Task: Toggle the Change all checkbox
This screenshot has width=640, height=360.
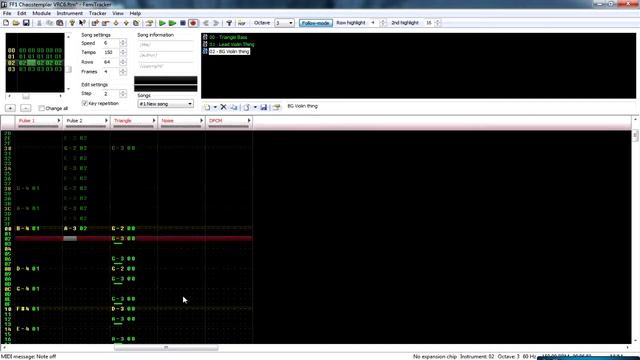Action: coord(42,109)
